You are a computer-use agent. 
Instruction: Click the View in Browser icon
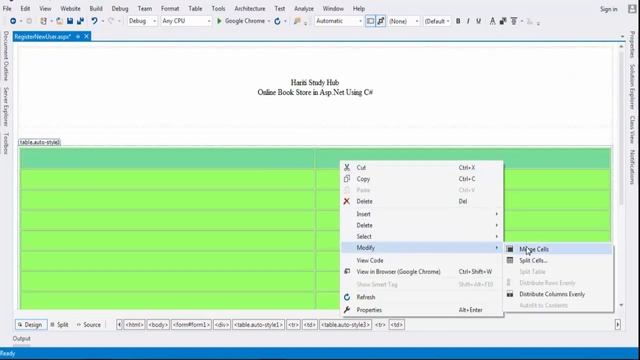click(347, 271)
